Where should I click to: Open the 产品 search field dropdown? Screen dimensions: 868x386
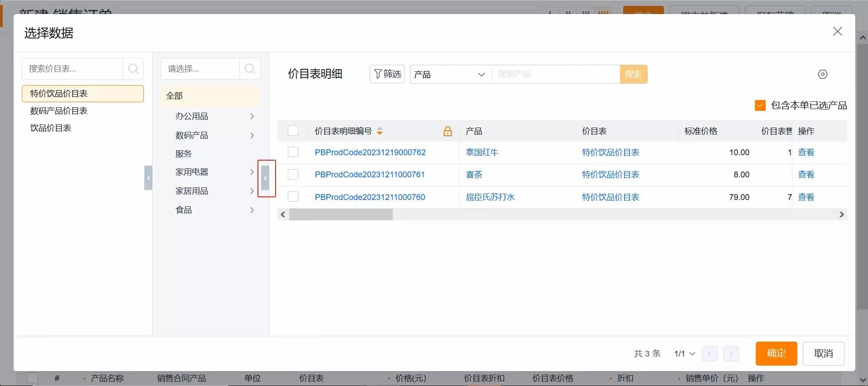[450, 74]
